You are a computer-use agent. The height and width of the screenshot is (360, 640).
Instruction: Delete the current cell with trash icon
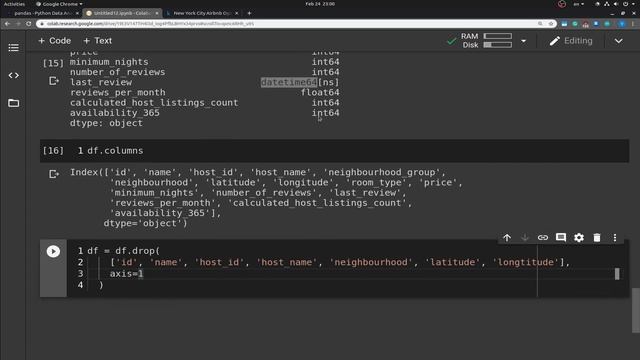[597, 238]
